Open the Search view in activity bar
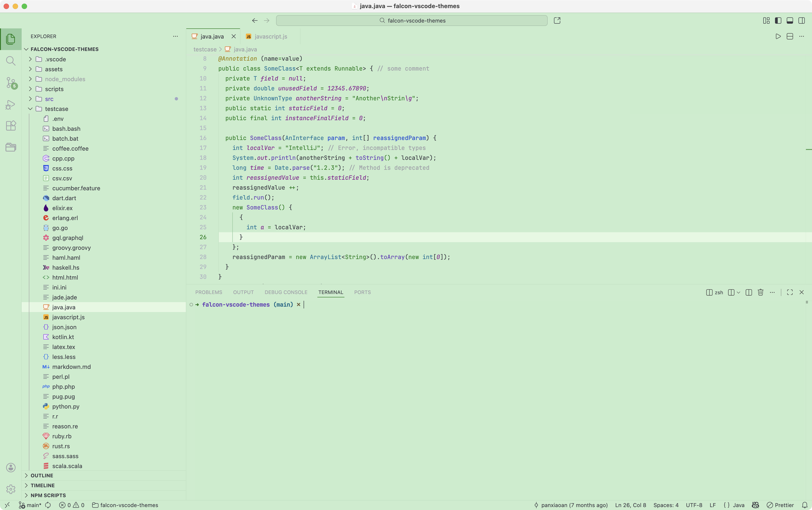 11,61
